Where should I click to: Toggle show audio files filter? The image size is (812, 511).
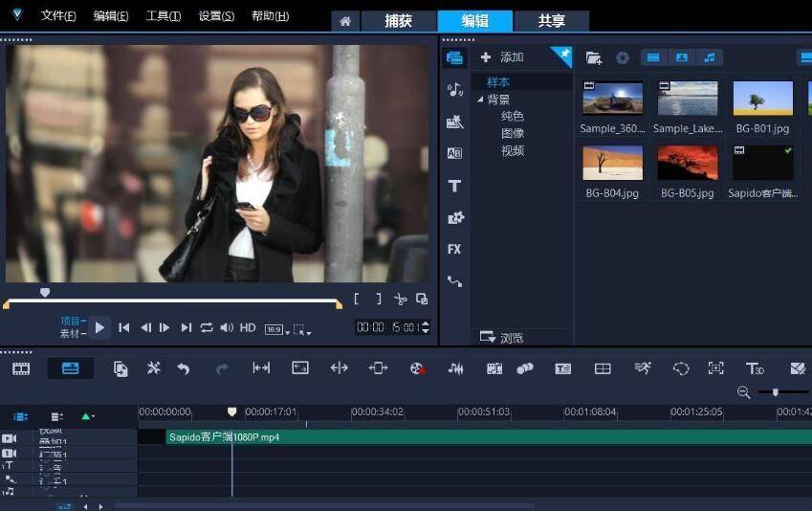[710, 57]
